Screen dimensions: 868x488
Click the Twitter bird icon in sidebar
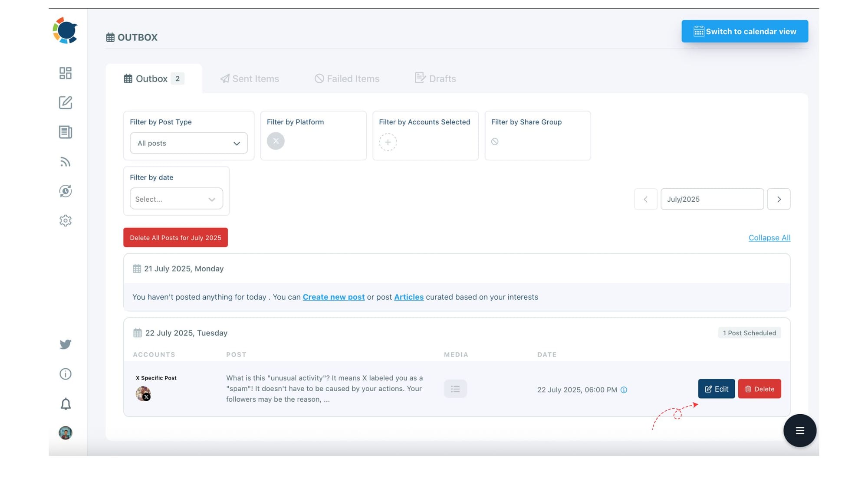65,344
